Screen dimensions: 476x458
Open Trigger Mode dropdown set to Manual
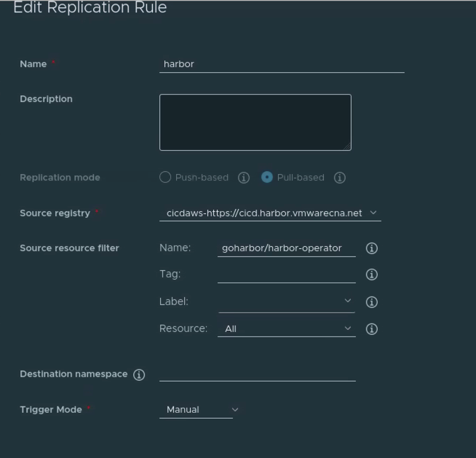pos(199,410)
